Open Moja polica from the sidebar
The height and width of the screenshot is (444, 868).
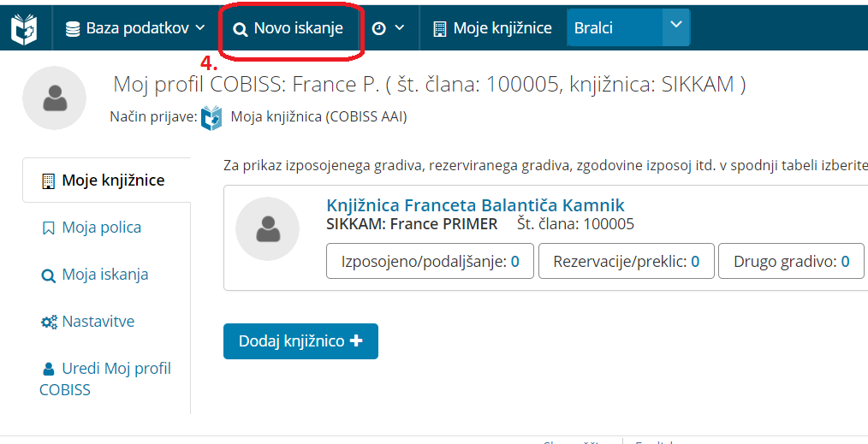tap(101, 228)
